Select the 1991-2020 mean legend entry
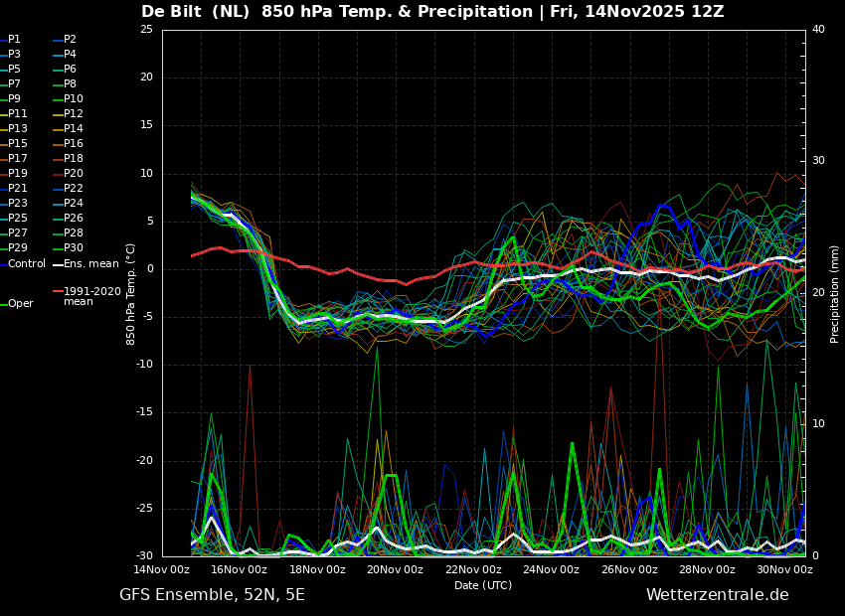This screenshot has width=845, height=616. 86,296
